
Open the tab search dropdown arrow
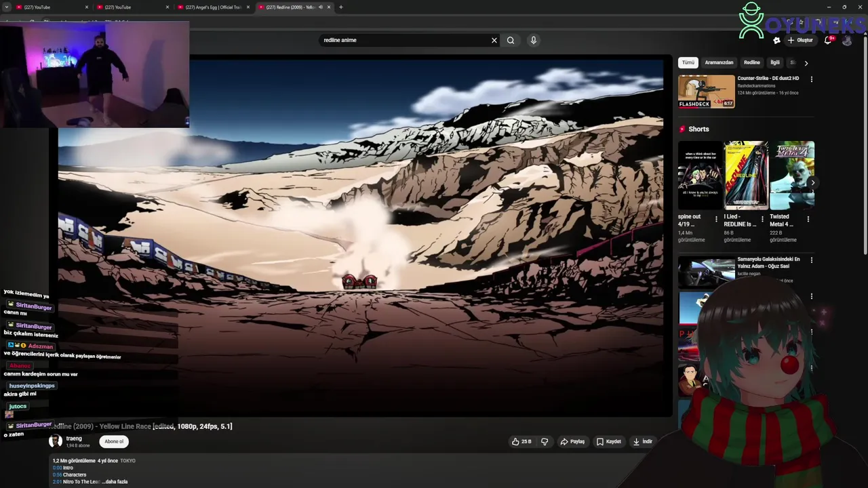point(6,7)
